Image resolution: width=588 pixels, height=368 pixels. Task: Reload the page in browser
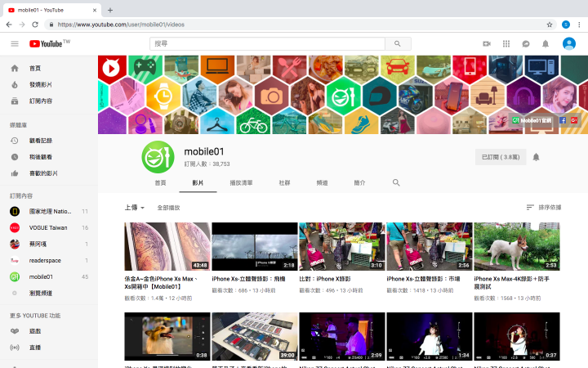(35, 25)
